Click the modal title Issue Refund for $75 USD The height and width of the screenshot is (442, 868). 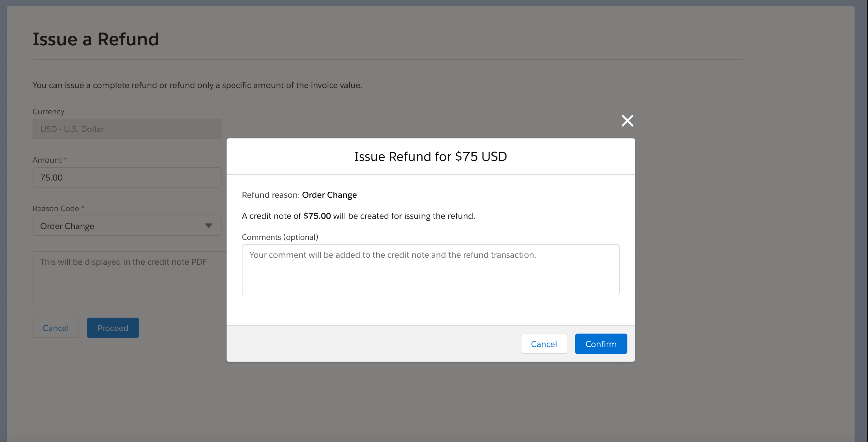point(430,157)
